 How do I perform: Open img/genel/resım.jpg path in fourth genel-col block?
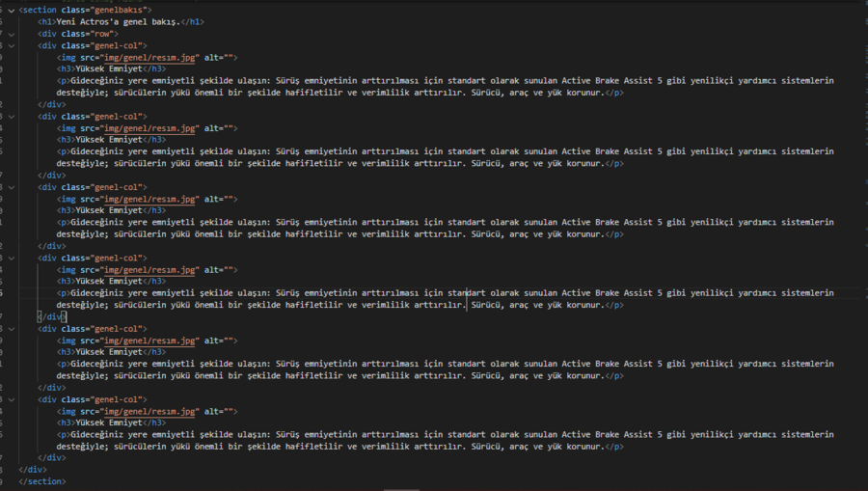(149, 270)
